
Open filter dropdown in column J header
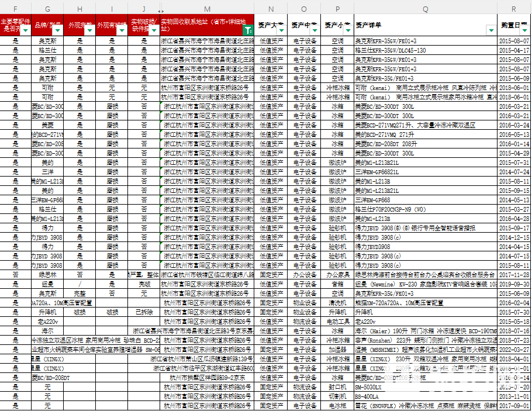coord(154,30)
